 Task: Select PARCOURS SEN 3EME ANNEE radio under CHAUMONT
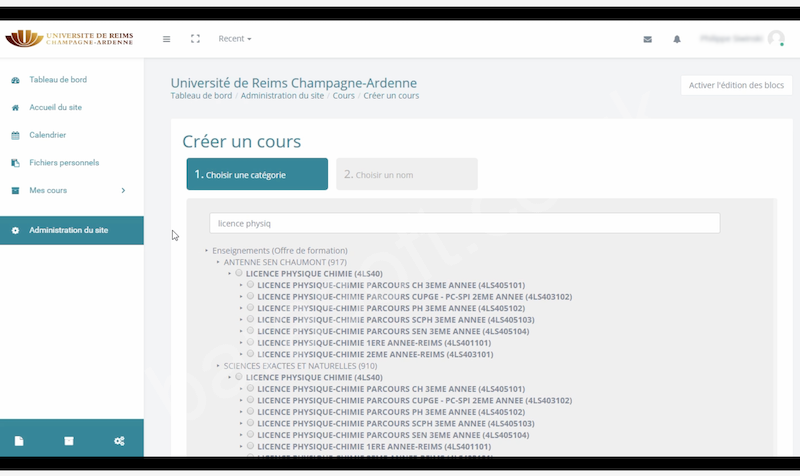(250, 331)
